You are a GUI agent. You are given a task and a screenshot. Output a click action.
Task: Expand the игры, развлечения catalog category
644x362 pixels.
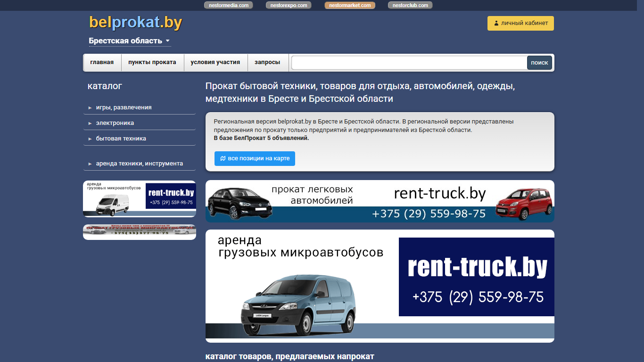coord(139,107)
